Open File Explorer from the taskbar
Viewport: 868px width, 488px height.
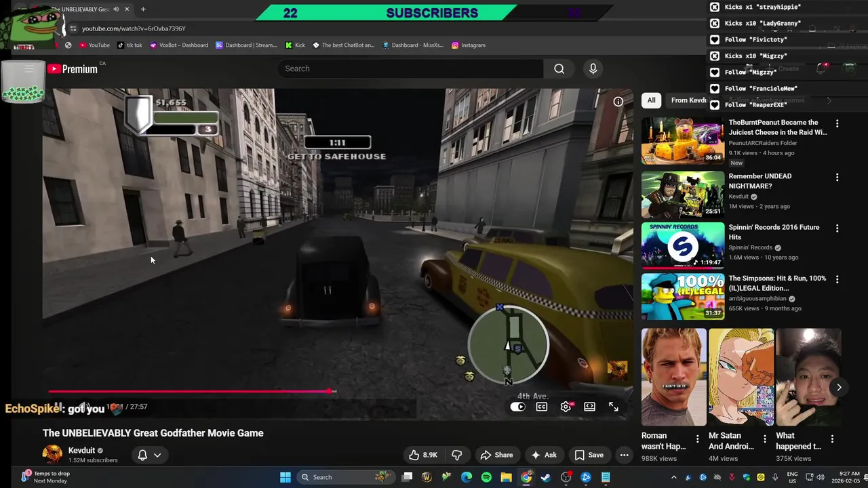506,477
